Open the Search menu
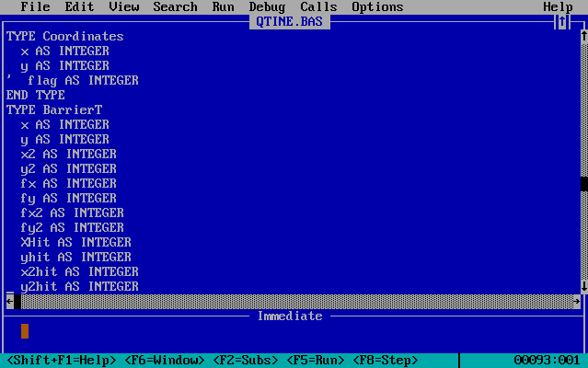The height and width of the screenshot is (368, 588). [x=175, y=6]
